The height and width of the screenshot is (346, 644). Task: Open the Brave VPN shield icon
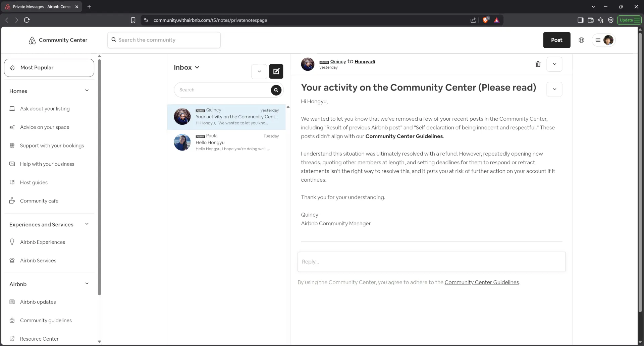point(611,20)
